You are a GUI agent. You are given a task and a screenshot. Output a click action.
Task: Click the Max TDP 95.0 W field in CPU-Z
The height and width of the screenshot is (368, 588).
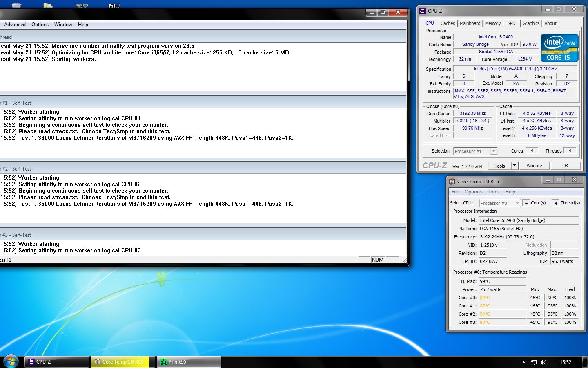pyautogui.click(x=530, y=45)
